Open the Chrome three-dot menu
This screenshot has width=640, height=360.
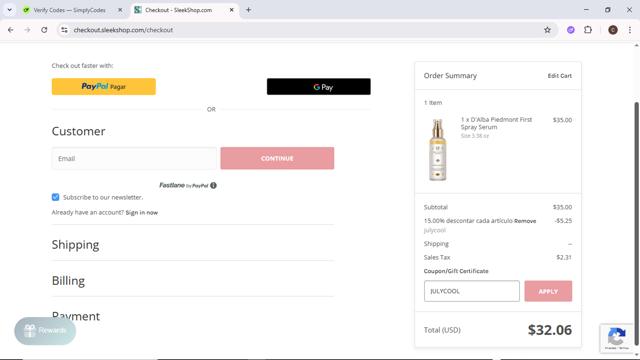[x=630, y=30]
